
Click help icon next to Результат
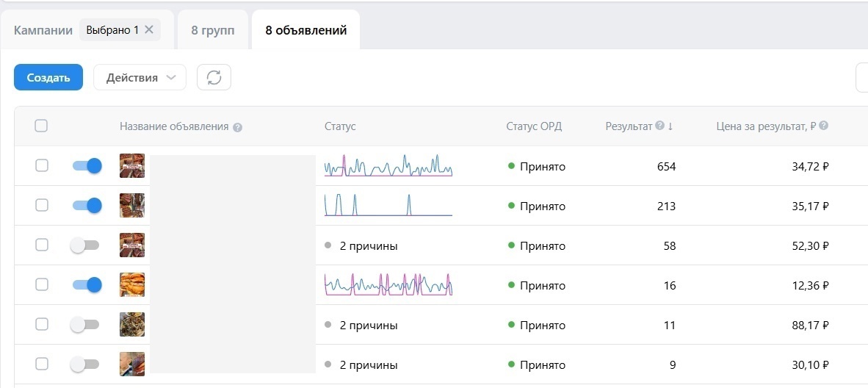(659, 126)
